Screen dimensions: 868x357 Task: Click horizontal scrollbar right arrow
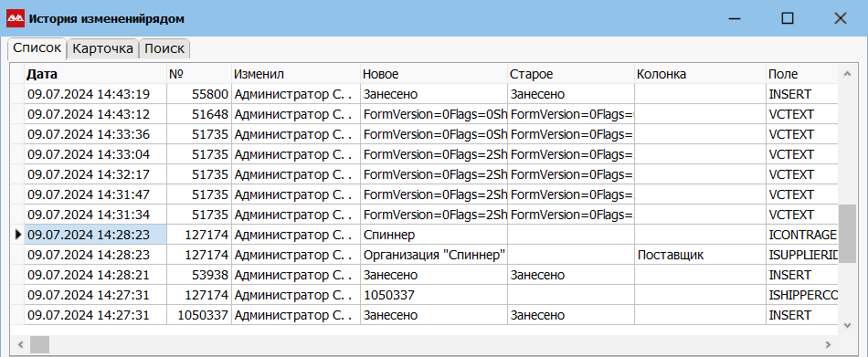click(829, 345)
